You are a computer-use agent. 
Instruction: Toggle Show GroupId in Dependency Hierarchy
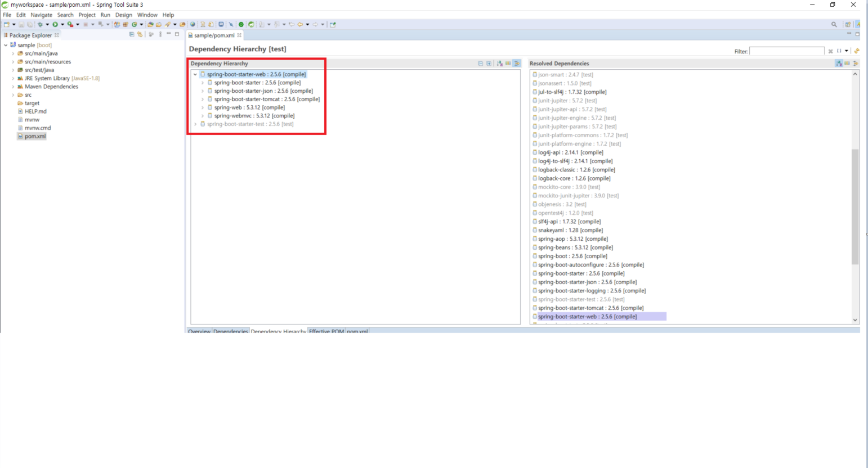[x=508, y=64]
